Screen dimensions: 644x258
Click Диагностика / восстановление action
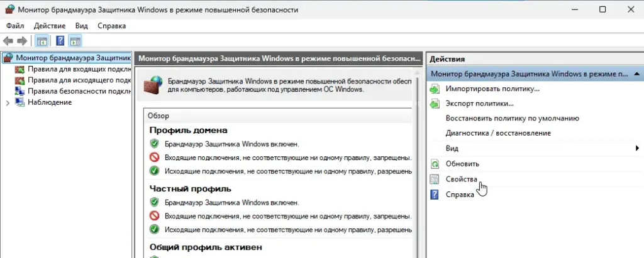click(498, 133)
